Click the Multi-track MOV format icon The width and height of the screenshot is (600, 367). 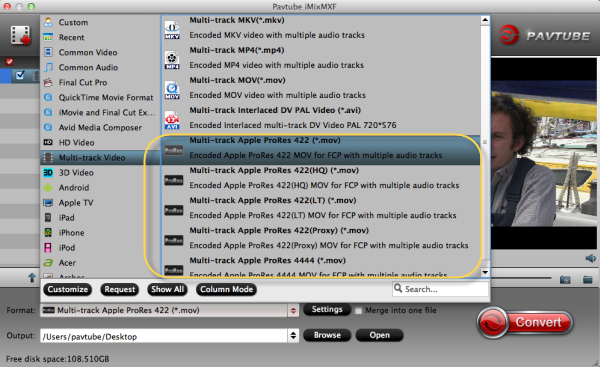pyautogui.click(x=172, y=90)
